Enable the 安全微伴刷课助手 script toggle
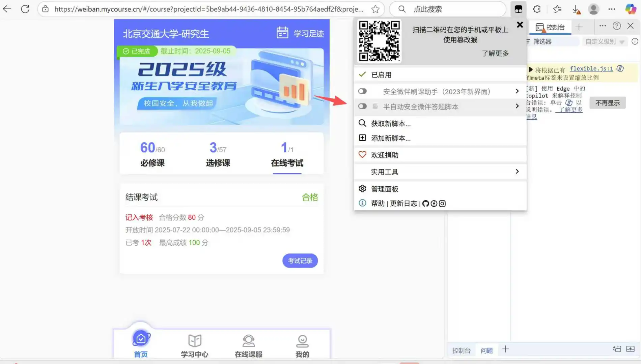Image resolution: width=641 pixels, height=364 pixels. 362,91
